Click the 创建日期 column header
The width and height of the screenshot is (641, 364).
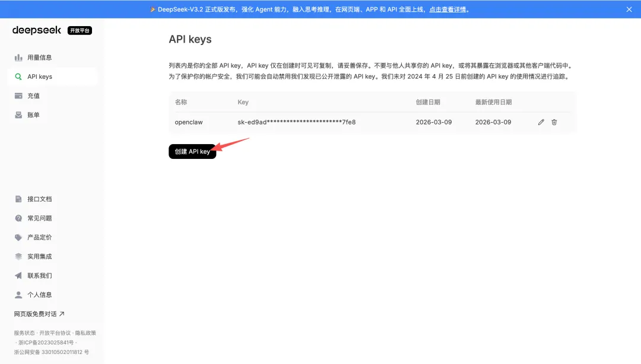[427, 102]
